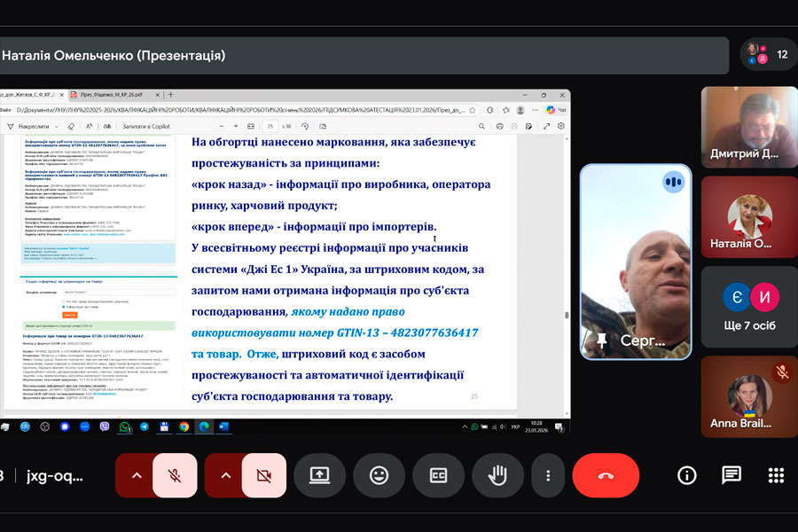Open meeting details info panel
This screenshot has height=532, width=798.
pyautogui.click(x=686, y=475)
